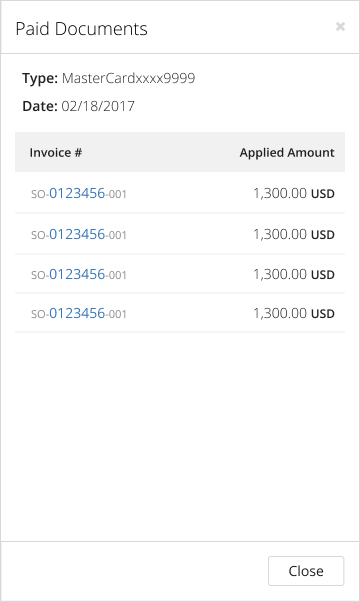Open invoice link in the fourth row
Viewport: 360px width, 602px height.
click(79, 313)
